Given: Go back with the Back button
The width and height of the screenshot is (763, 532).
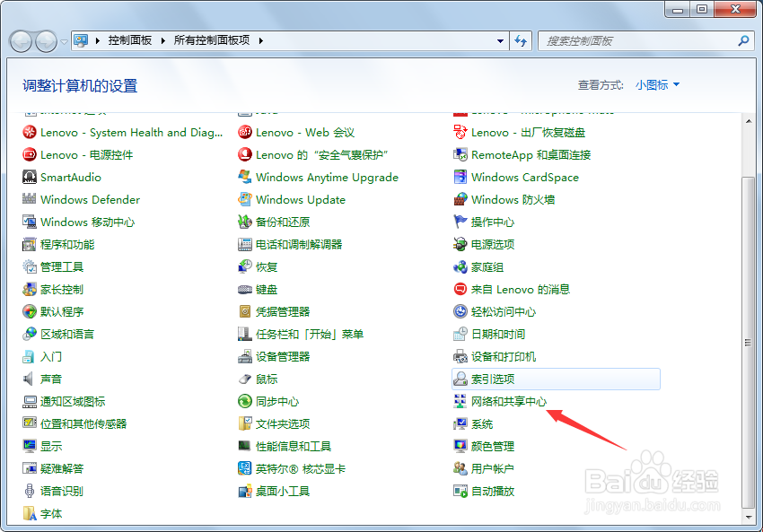Looking at the screenshot, I should [21, 41].
